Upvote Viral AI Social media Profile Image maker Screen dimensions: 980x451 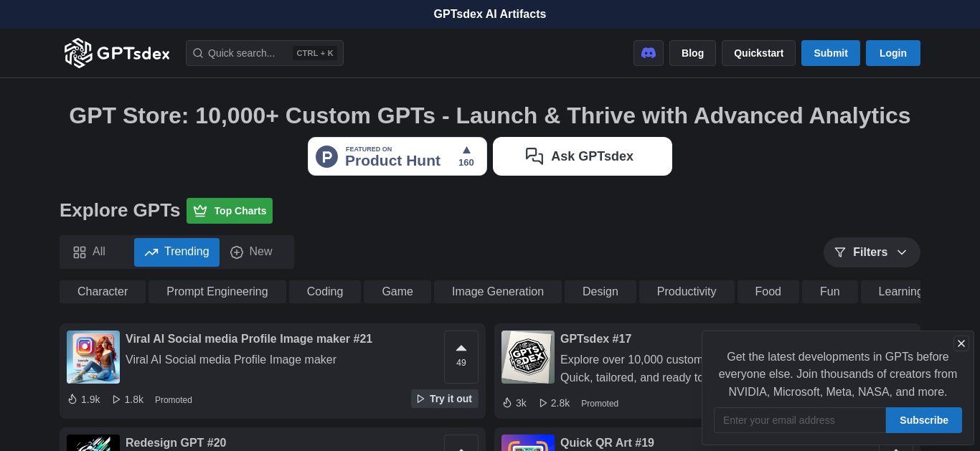(461, 356)
